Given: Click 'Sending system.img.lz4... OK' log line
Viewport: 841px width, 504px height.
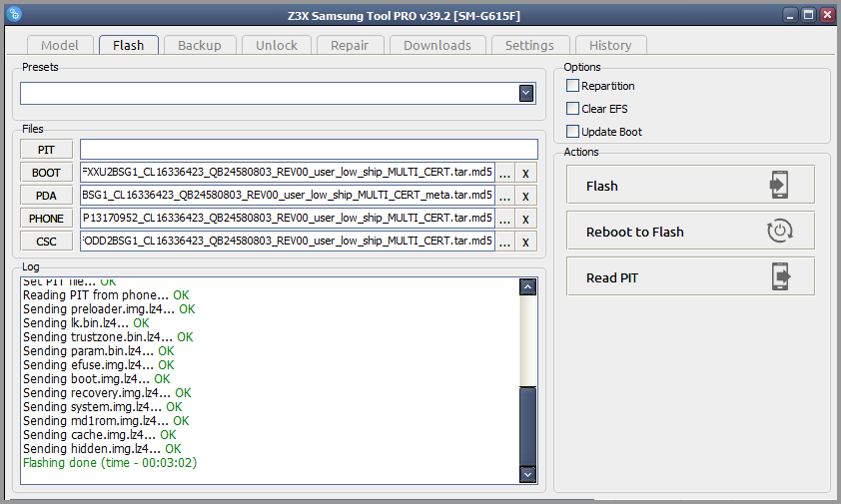Looking at the screenshot, I should (103, 407).
